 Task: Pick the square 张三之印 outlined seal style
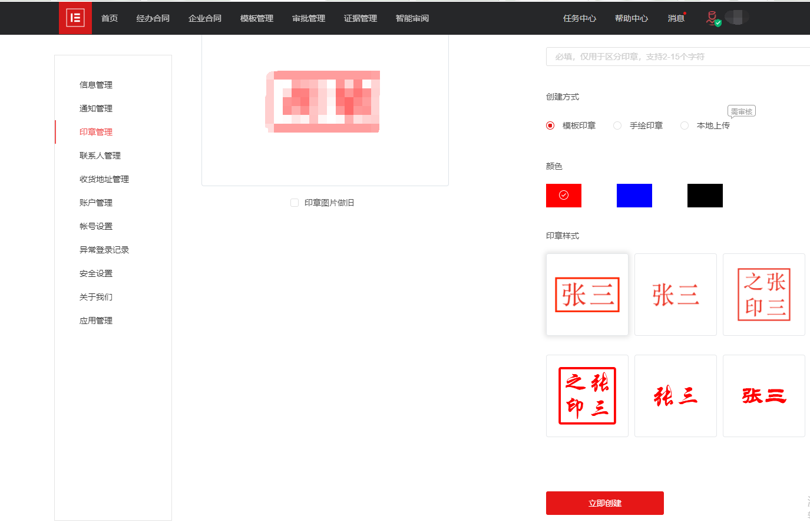tap(763, 295)
